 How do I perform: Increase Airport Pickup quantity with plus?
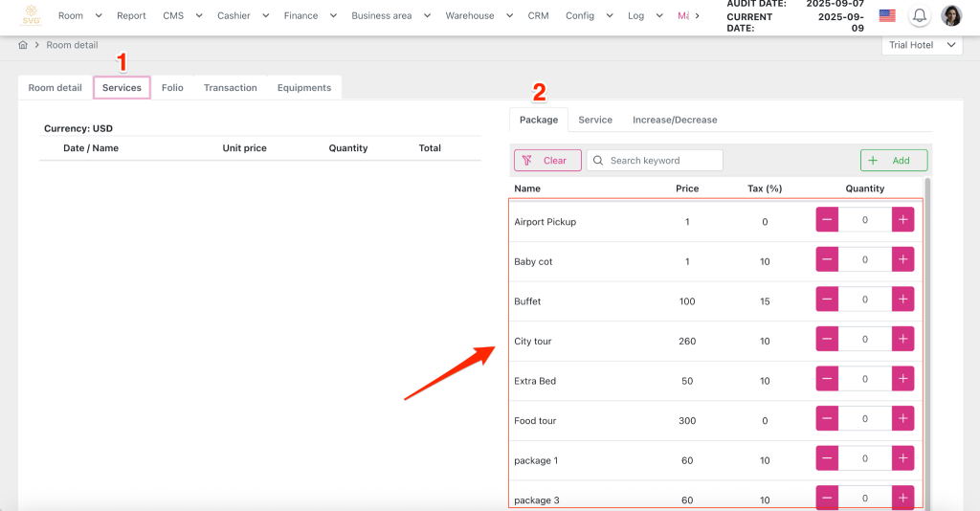tap(902, 220)
